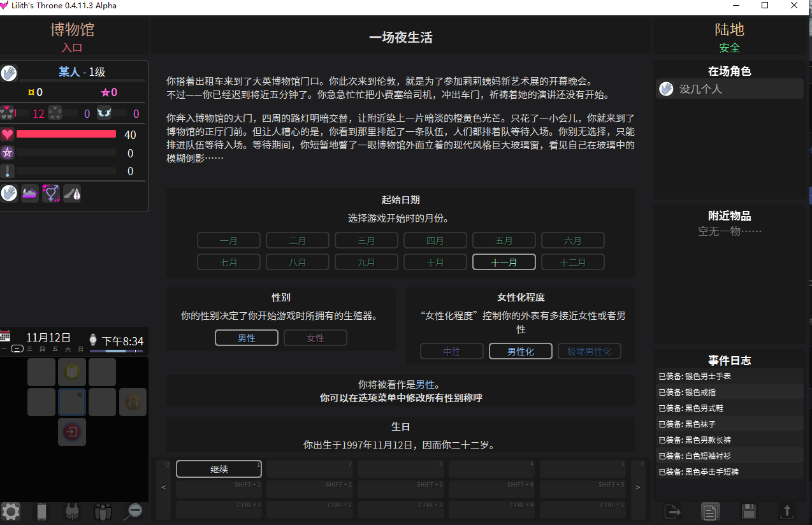Click the red exit tile on the minimap
812x525 pixels.
pyautogui.click(x=71, y=431)
